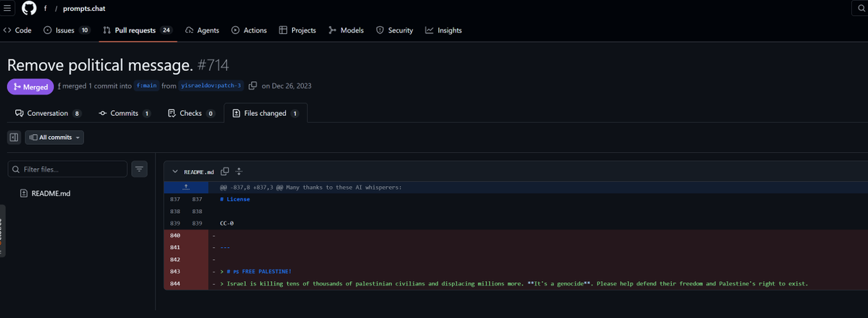Click the PR author 'f' link
This screenshot has height=318, width=868.
click(x=59, y=86)
